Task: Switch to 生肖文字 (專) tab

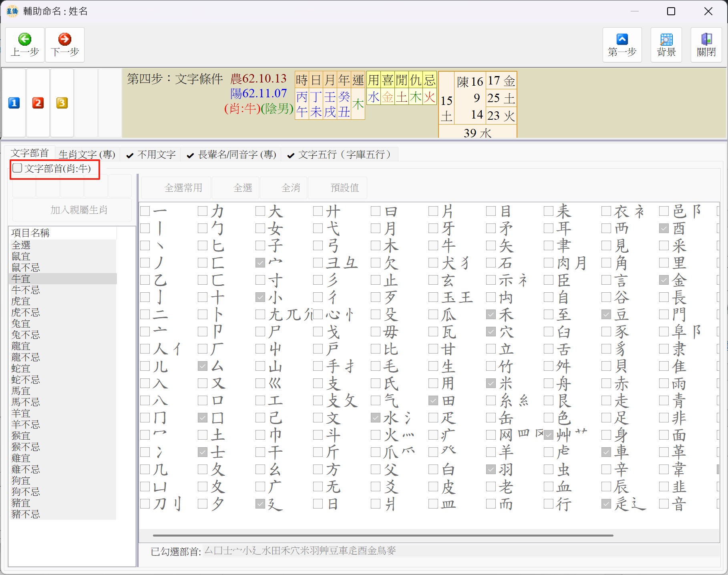Action: point(87,155)
